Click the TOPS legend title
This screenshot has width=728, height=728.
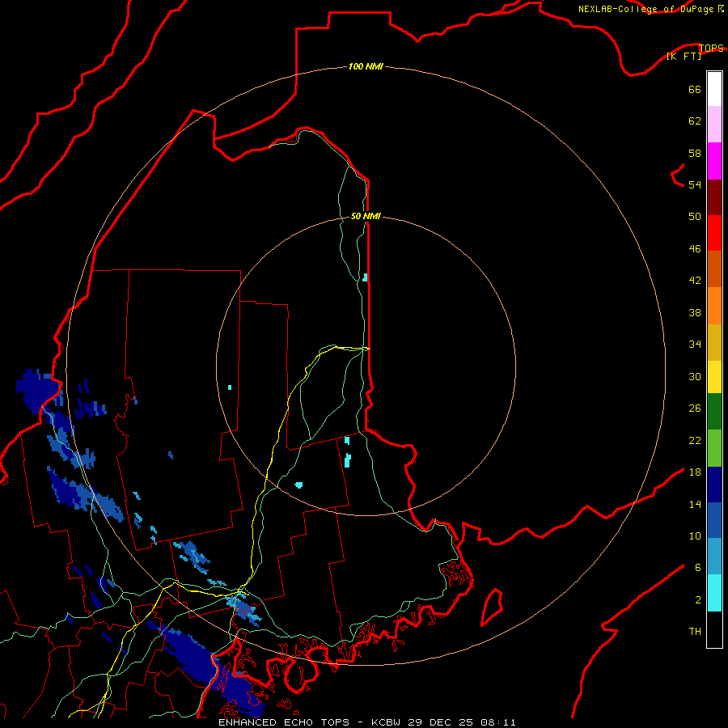711,48
